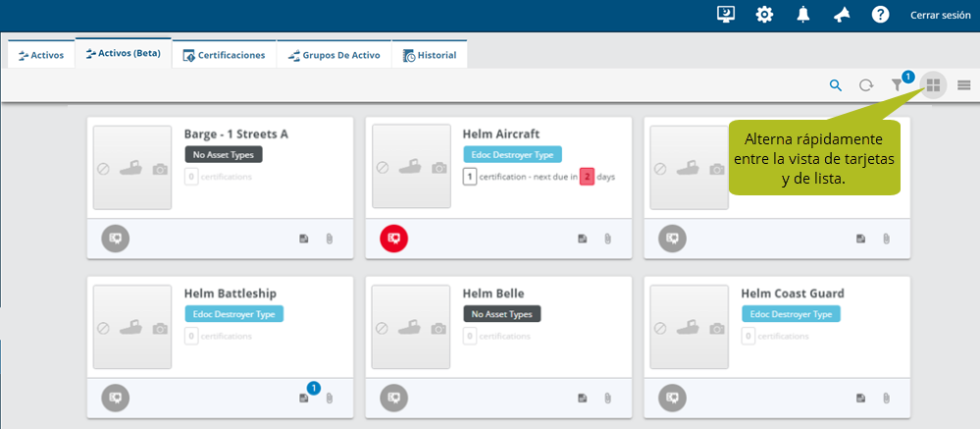Click Edoc Destroyer Type tag on Helm Coast Guard
Image resolution: width=980 pixels, height=429 pixels.
791,314
